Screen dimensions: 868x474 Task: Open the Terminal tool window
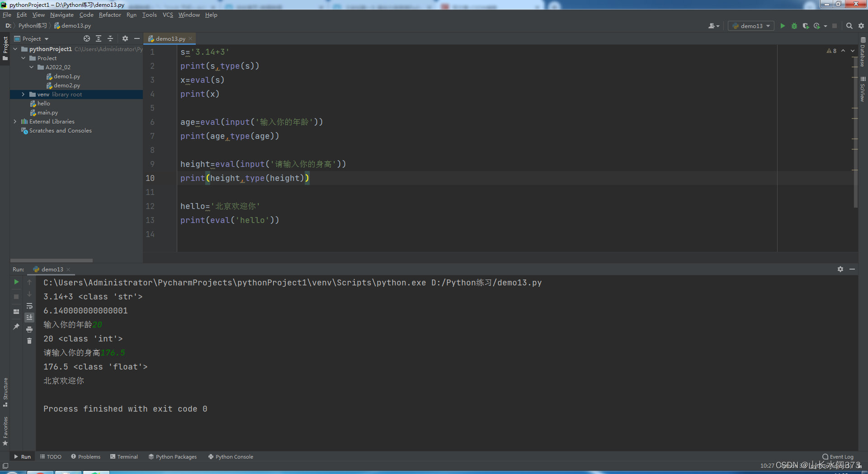[x=124, y=456]
